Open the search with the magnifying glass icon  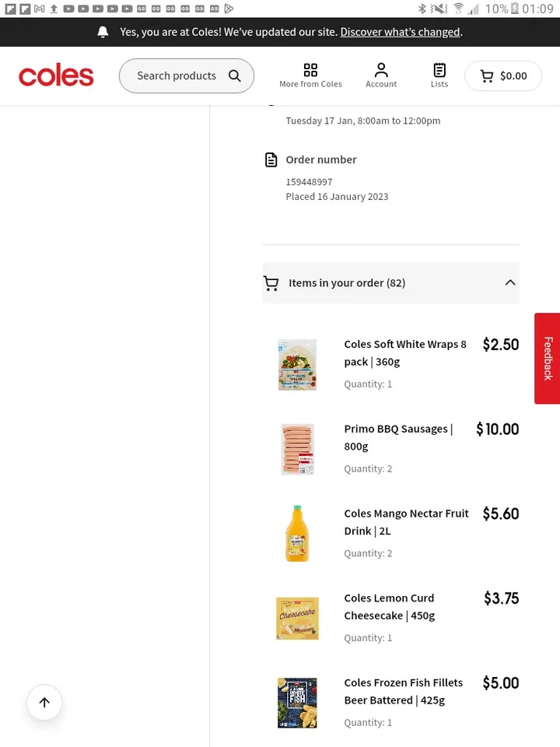point(234,75)
